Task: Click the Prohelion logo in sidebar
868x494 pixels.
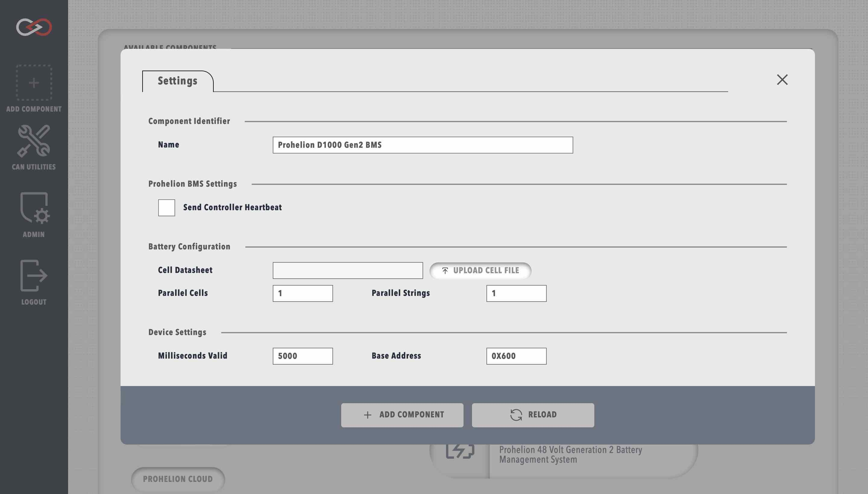Action: pos(34,27)
